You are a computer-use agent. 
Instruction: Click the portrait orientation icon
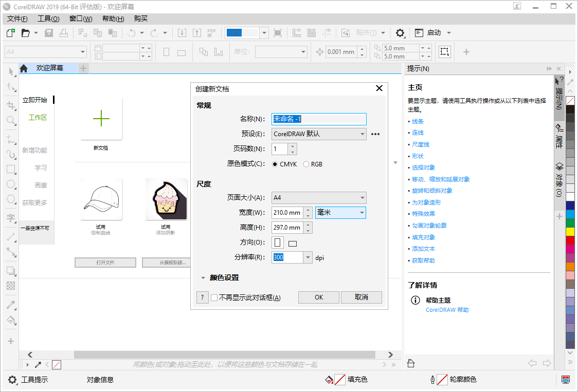pos(278,242)
